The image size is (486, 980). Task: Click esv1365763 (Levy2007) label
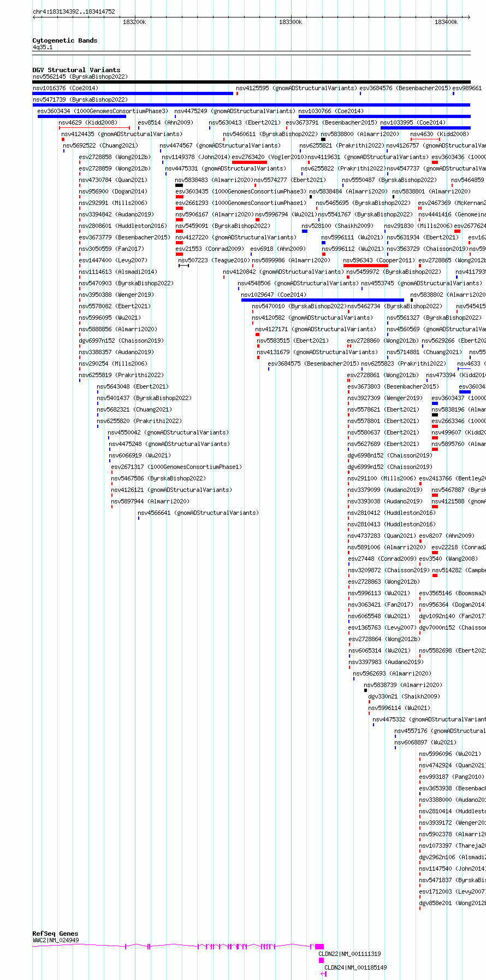point(382,627)
